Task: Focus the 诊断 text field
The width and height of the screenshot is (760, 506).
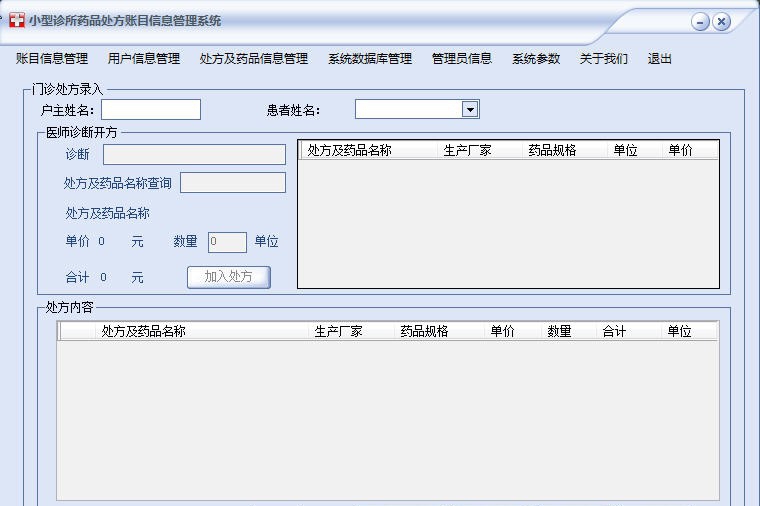Action: [x=194, y=155]
